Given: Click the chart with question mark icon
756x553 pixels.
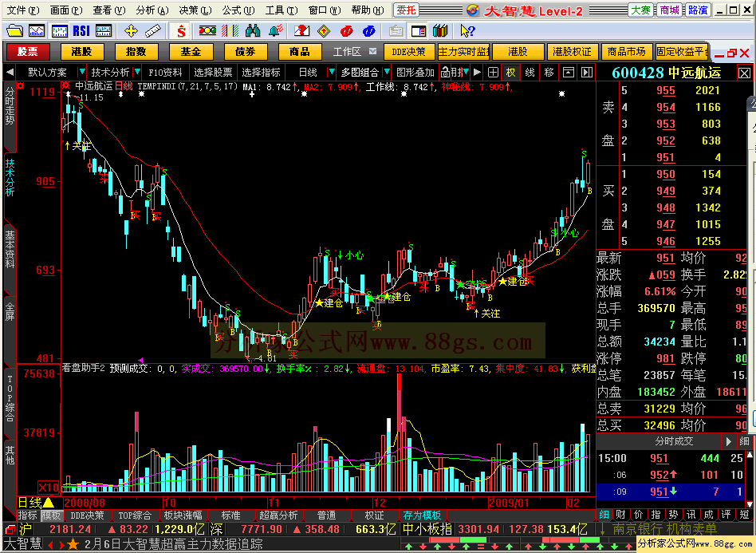Looking at the screenshot, I should (x=301, y=31).
